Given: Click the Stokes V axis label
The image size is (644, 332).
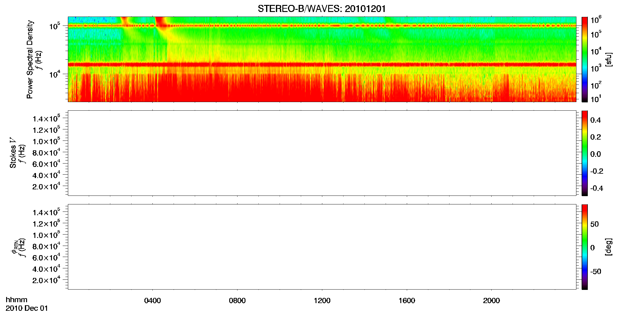Looking at the screenshot, I should point(13,153).
